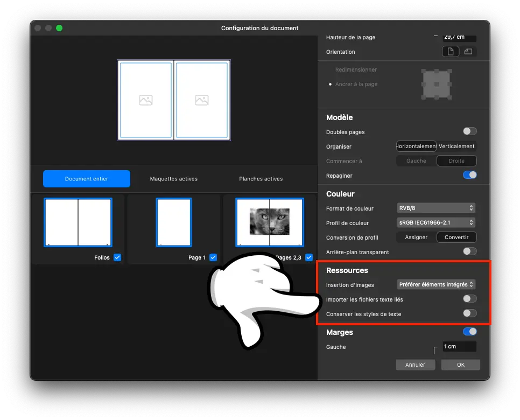Screen dimensions: 520x420
Task: Switch to the Maquettes actives tab
Action: [x=174, y=179]
